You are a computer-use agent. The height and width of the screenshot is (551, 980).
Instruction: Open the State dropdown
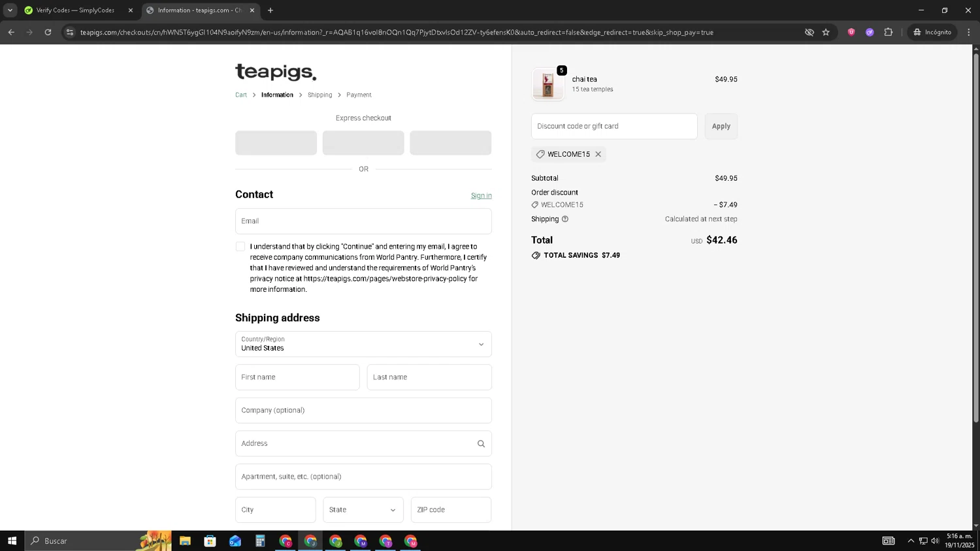[x=363, y=510]
